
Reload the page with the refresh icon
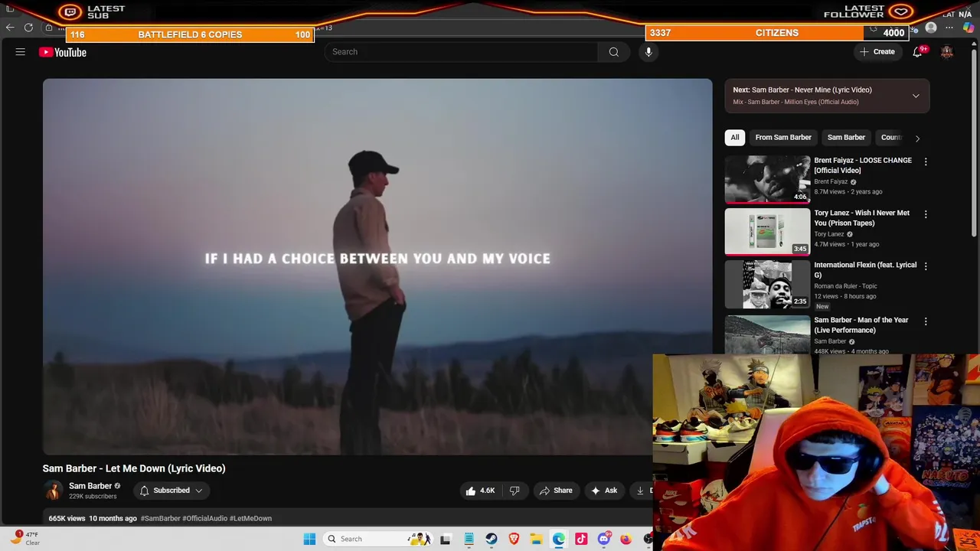[28, 28]
